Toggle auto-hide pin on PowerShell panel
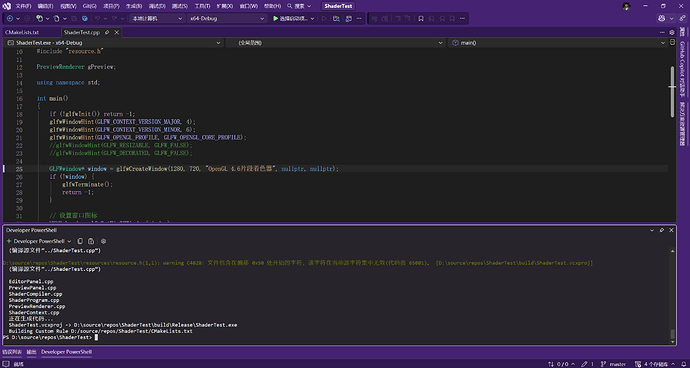Image resolution: width=690 pixels, height=368 pixels. click(x=662, y=230)
